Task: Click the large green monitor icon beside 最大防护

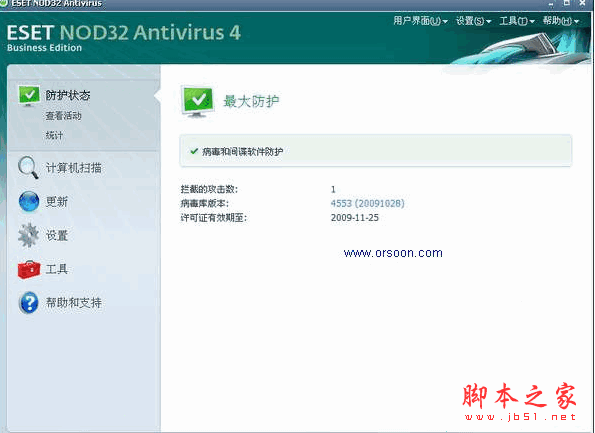Action: (197, 102)
